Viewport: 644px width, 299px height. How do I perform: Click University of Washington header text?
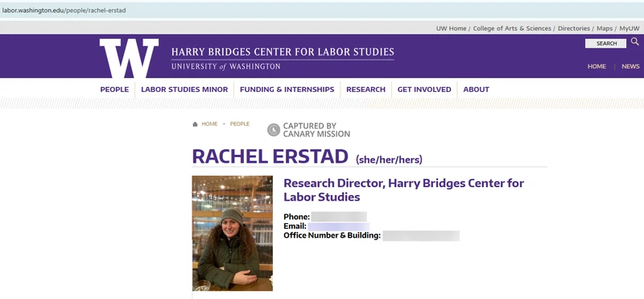[x=226, y=66]
